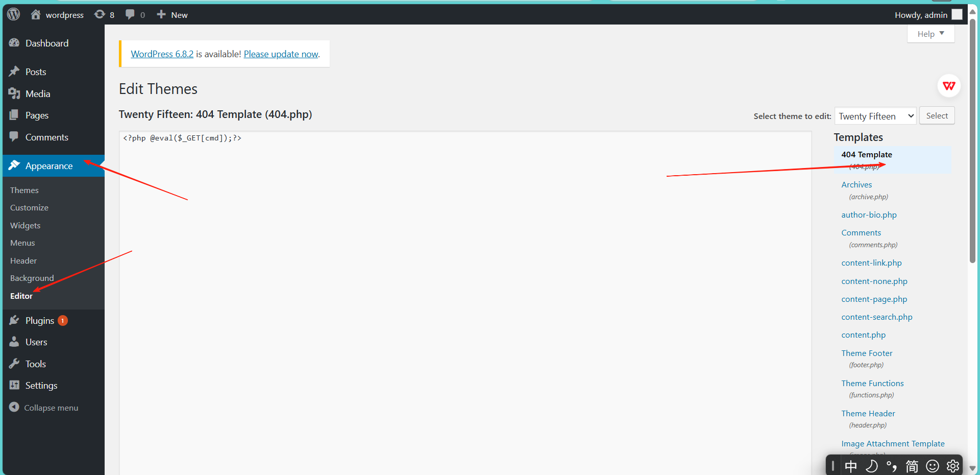Click the Tools wrench icon
The height and width of the screenshot is (475, 980).
click(14, 364)
